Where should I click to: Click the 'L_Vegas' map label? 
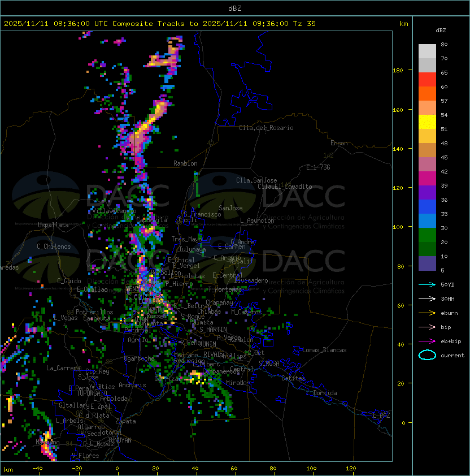tap(66, 318)
